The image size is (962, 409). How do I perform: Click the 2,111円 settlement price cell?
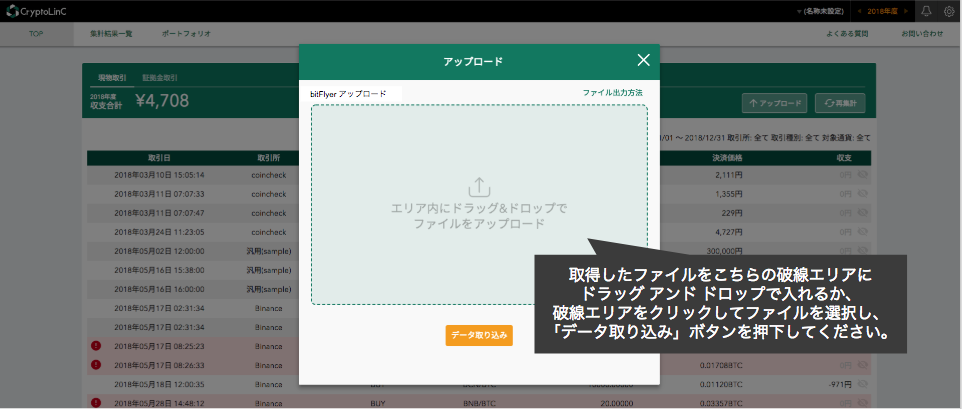729,175
